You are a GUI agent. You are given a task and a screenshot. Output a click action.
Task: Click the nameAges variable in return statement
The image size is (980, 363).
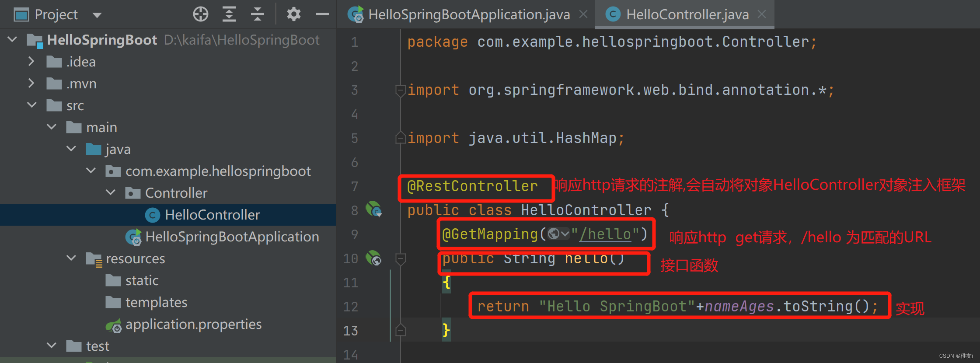coord(739,307)
